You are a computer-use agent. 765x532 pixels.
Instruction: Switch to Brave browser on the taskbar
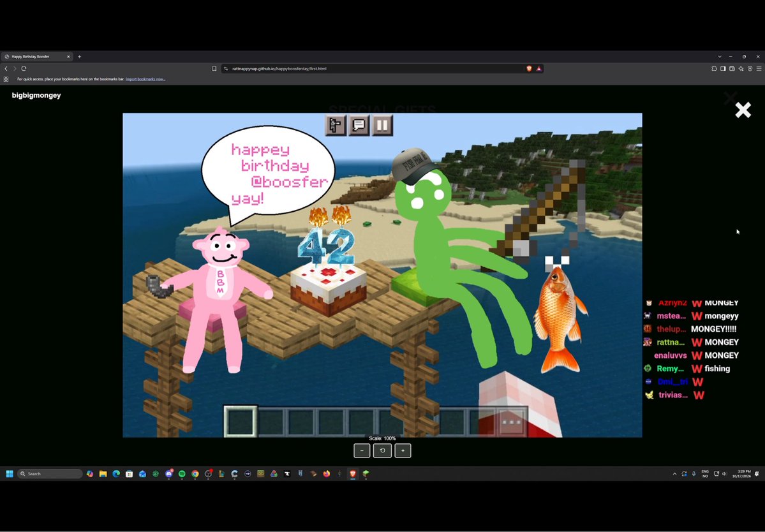(353, 473)
